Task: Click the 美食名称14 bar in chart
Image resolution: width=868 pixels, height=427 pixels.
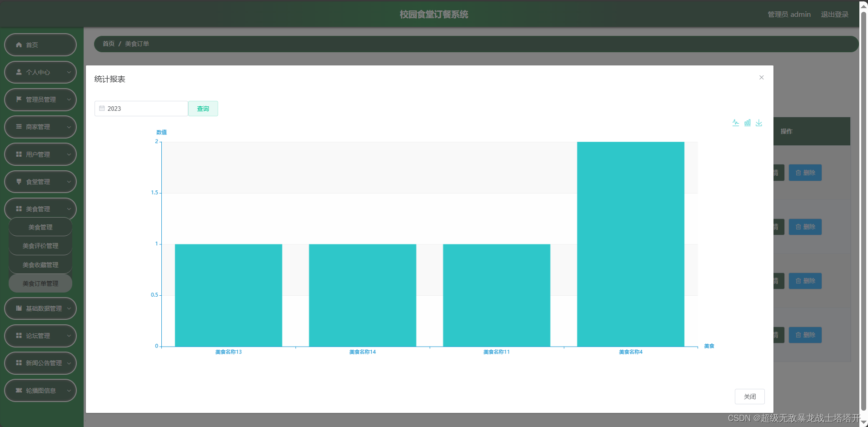Action: coord(363,295)
